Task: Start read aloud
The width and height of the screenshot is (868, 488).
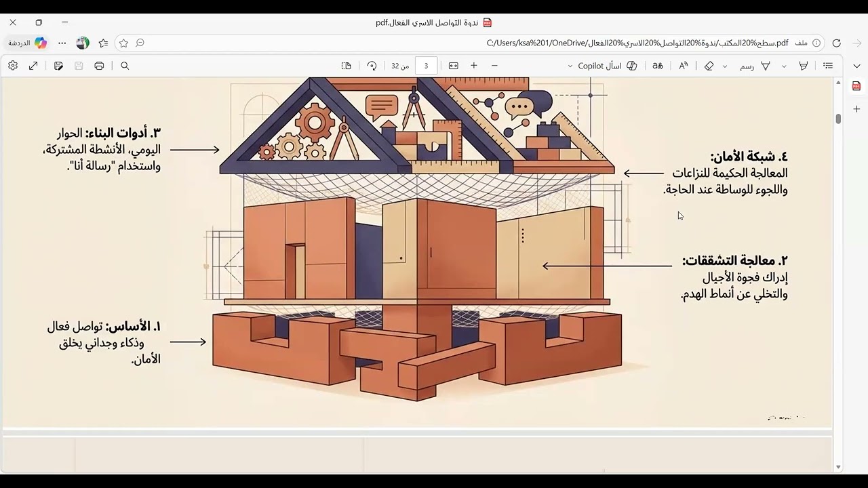Action: click(684, 66)
